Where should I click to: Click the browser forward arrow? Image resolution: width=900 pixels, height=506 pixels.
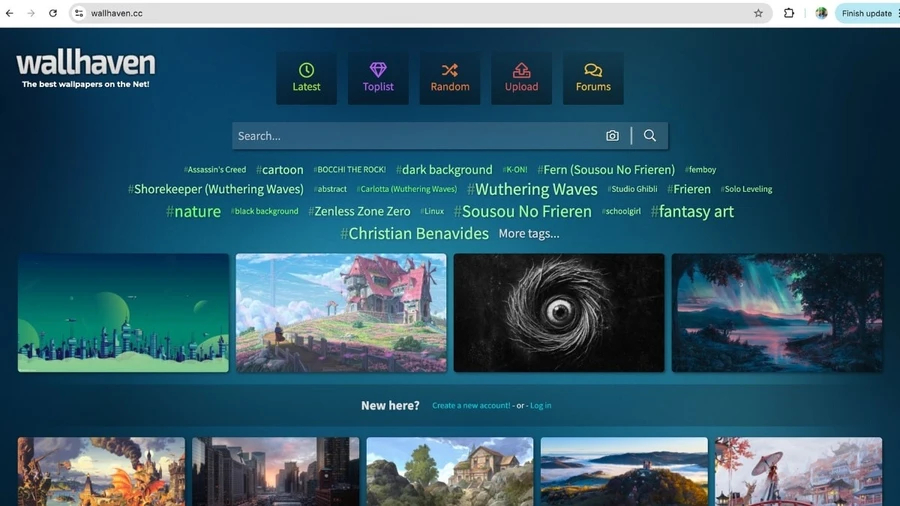click(31, 13)
